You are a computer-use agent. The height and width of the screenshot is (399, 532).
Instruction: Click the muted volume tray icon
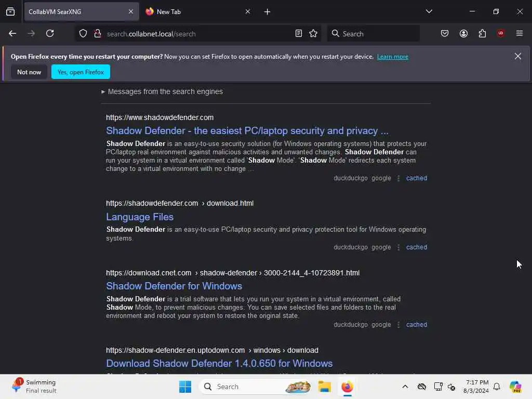pyautogui.click(x=451, y=387)
